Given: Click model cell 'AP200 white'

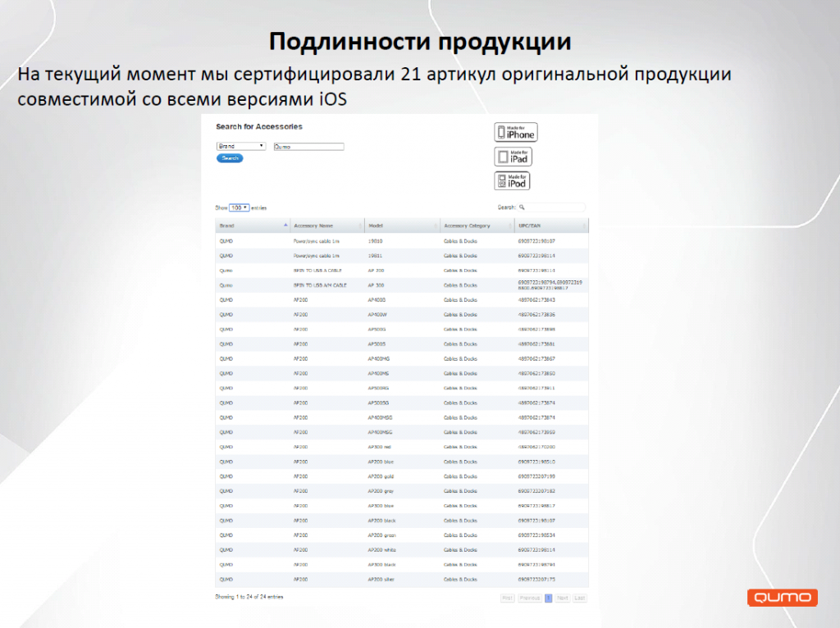Looking at the screenshot, I should (x=381, y=550).
